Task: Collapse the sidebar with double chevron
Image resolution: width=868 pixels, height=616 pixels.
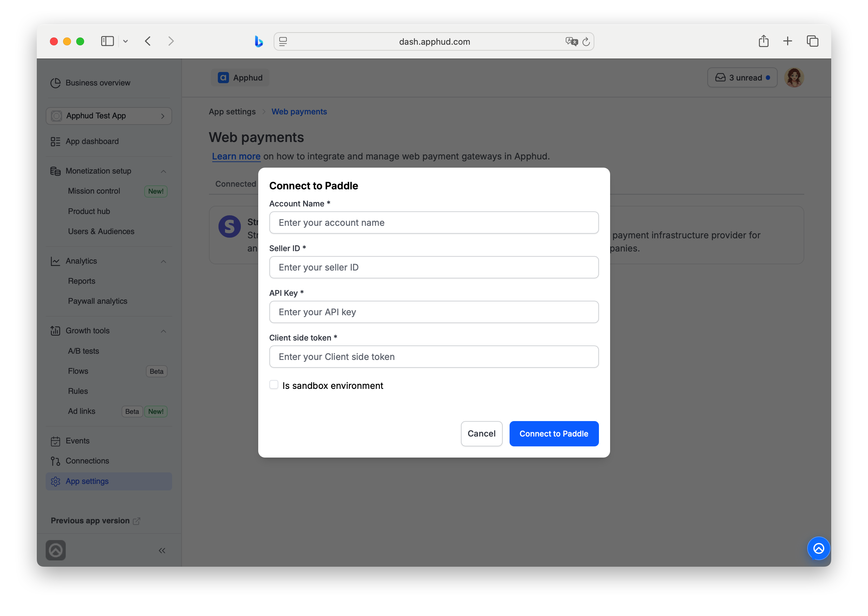Action: pyautogui.click(x=162, y=550)
